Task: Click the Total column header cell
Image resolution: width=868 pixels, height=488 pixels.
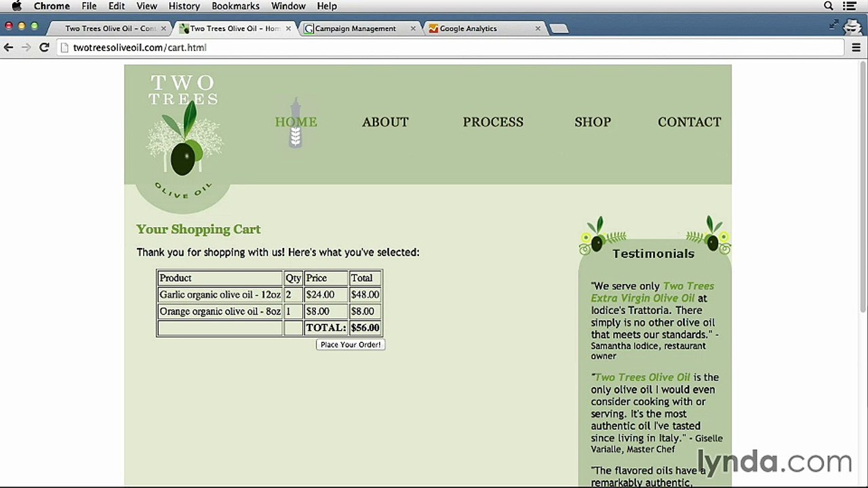Action: [366, 278]
